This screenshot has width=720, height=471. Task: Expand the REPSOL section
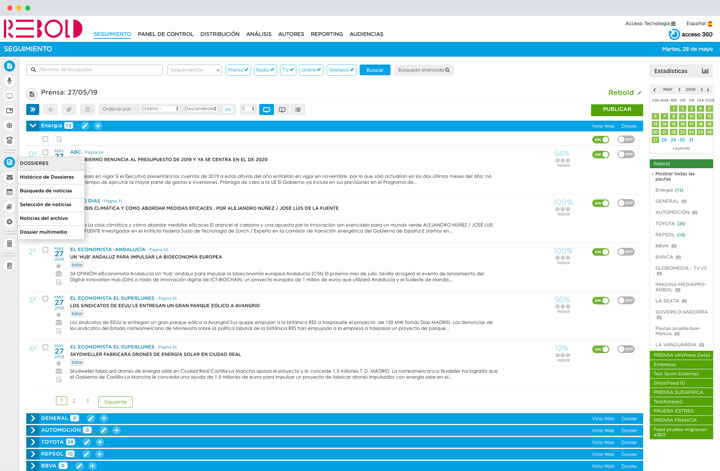[x=33, y=454]
